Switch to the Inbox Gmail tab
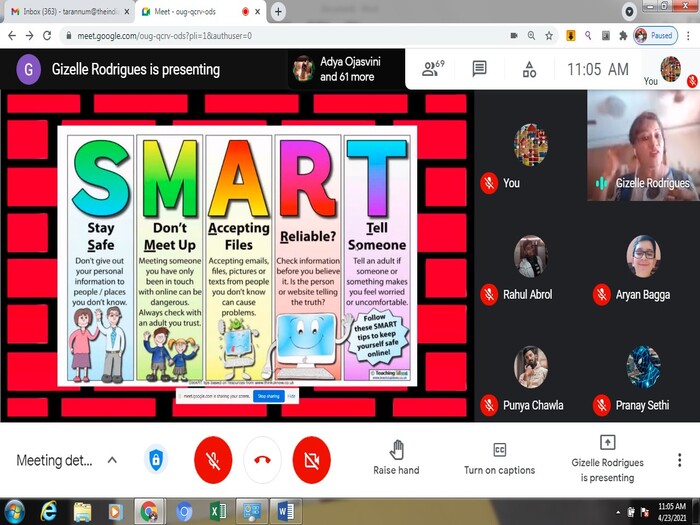Viewport: 700px width, 525px height. pyautogui.click(x=67, y=12)
